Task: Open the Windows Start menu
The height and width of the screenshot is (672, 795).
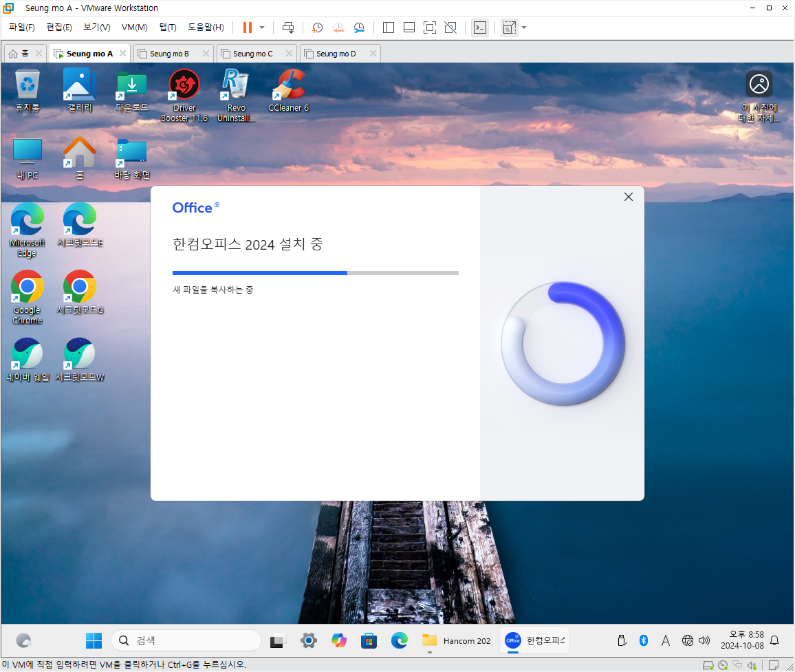Action: click(x=94, y=640)
